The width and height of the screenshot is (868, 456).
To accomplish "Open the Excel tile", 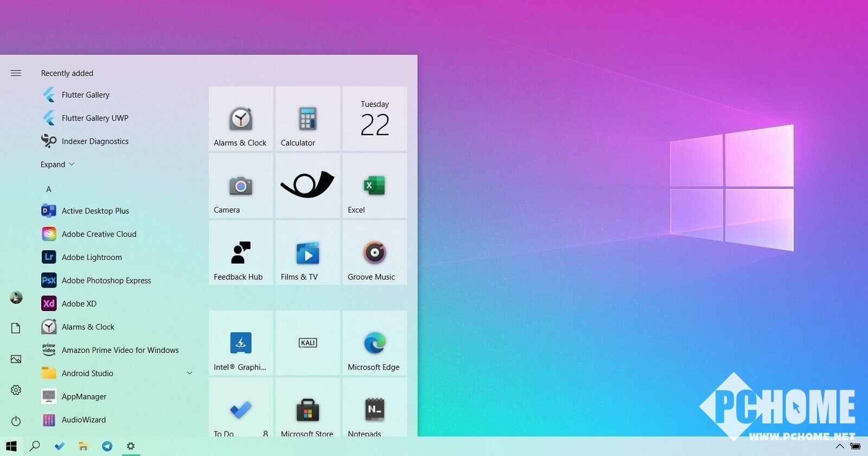I will pyautogui.click(x=374, y=186).
